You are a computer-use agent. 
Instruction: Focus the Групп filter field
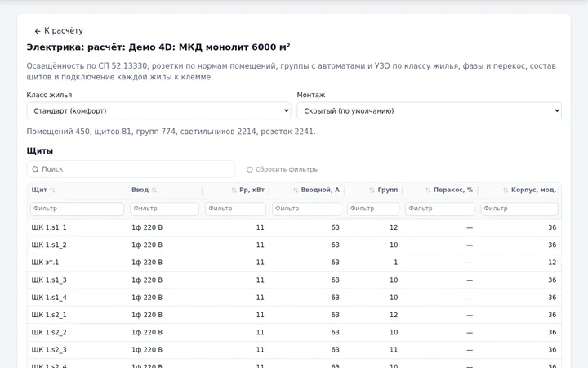point(373,209)
